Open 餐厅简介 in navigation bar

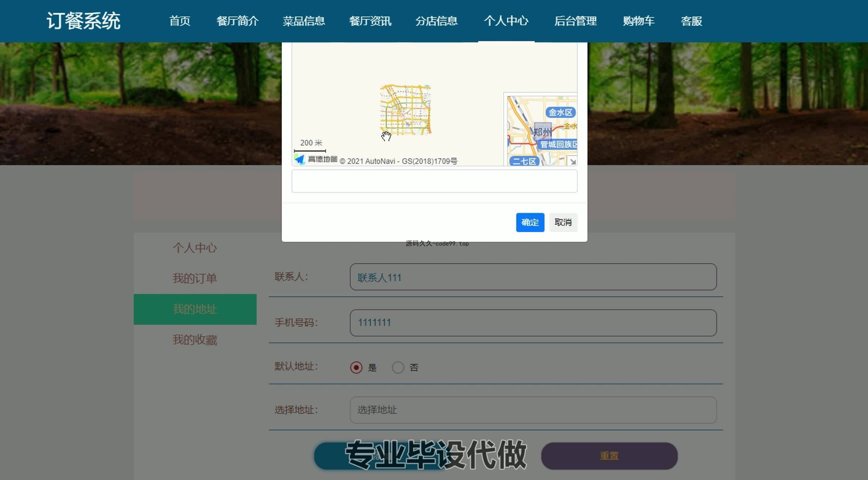(x=238, y=21)
